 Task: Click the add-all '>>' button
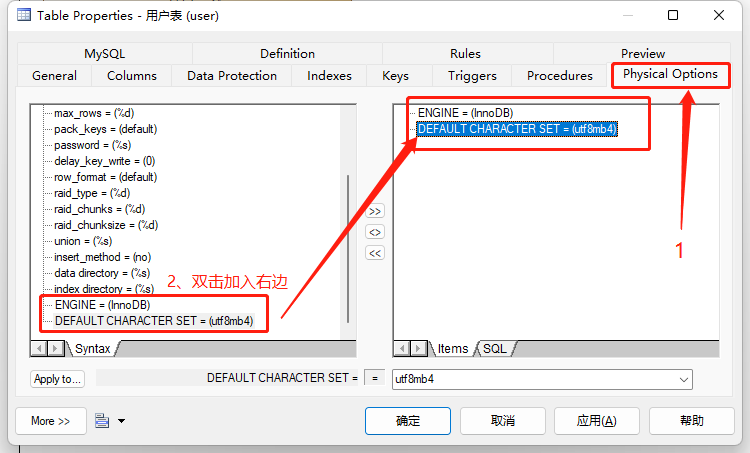click(x=375, y=211)
